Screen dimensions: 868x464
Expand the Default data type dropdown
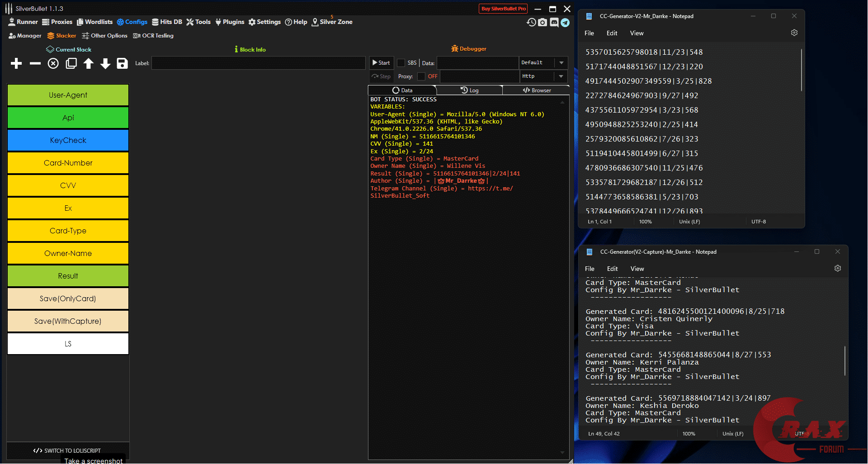pyautogui.click(x=561, y=63)
